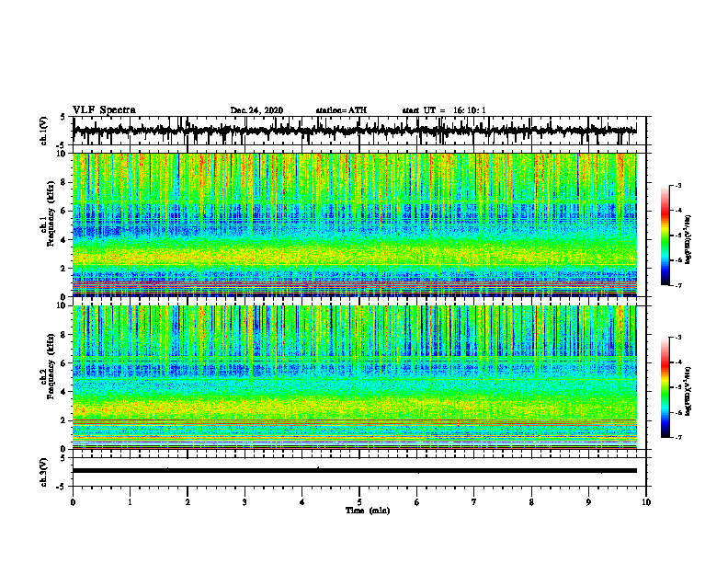The height and width of the screenshot is (563, 728).
Task: Click the ch.1 spectrogram panel
Action: point(354,224)
